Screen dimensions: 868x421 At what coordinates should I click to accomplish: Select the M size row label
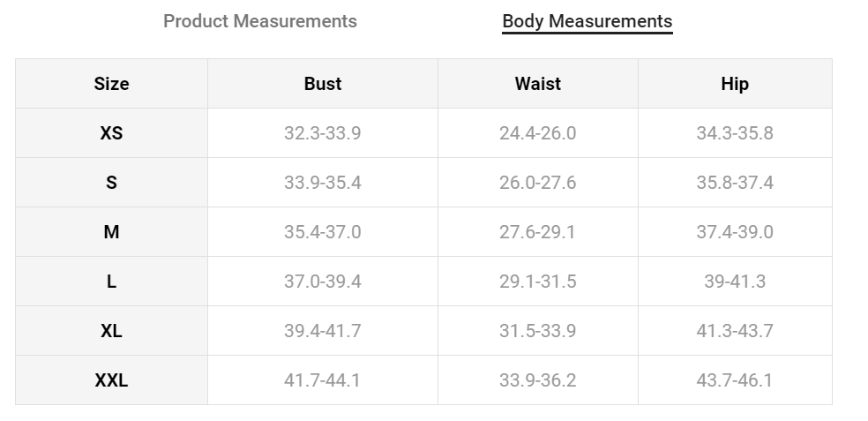point(111,232)
